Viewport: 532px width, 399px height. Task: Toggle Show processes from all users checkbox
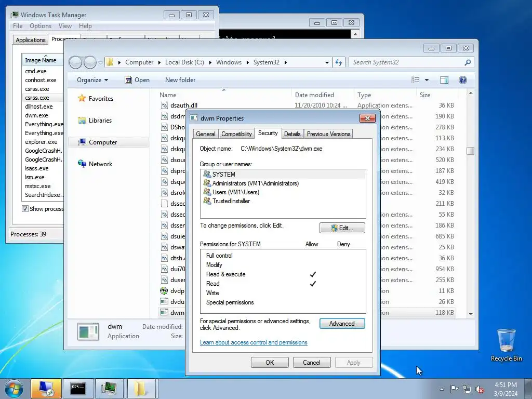point(25,209)
